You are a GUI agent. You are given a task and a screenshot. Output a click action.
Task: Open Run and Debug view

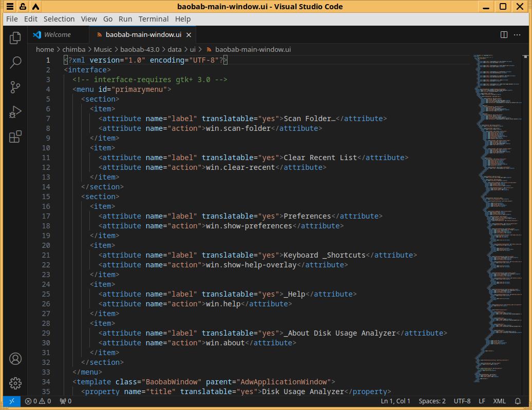(15, 112)
